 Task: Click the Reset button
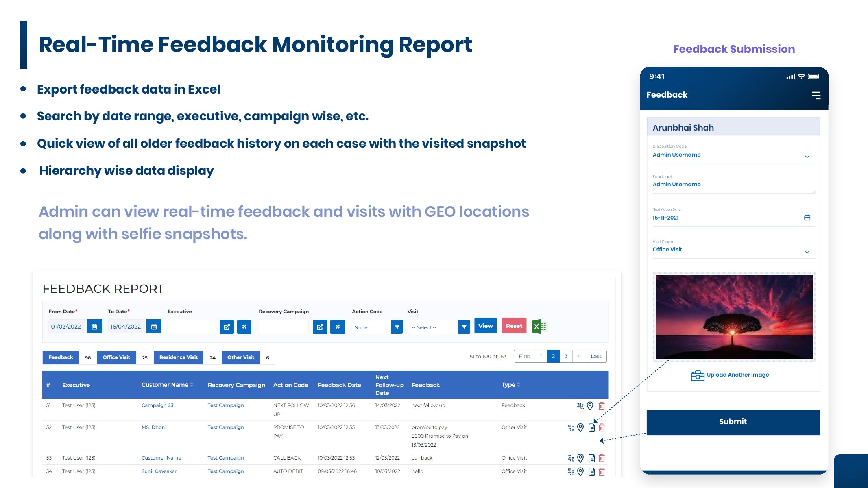pyautogui.click(x=514, y=326)
